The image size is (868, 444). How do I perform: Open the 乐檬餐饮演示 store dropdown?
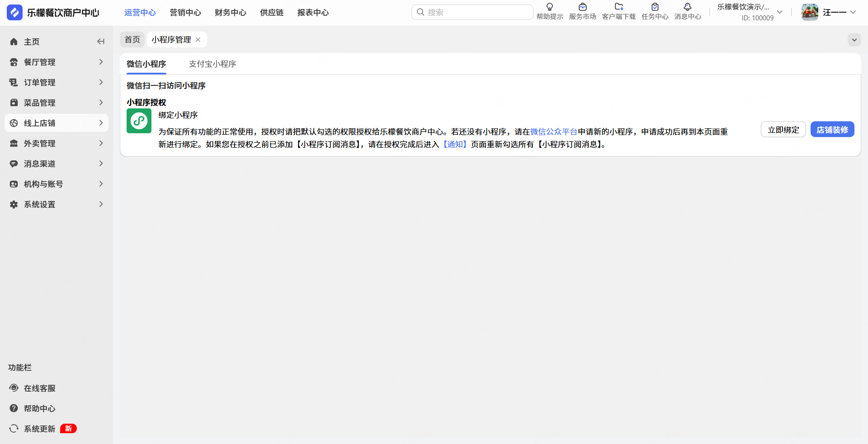coord(750,12)
